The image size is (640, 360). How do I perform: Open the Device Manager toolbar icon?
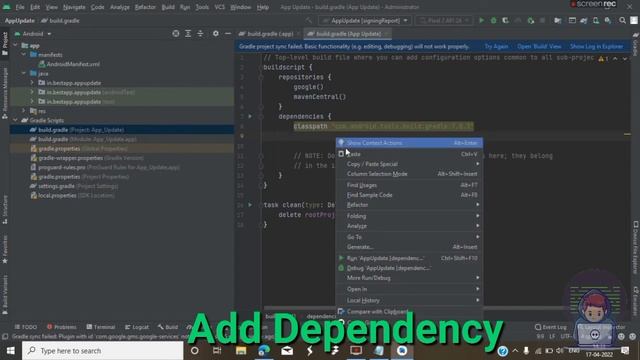click(x=596, y=20)
